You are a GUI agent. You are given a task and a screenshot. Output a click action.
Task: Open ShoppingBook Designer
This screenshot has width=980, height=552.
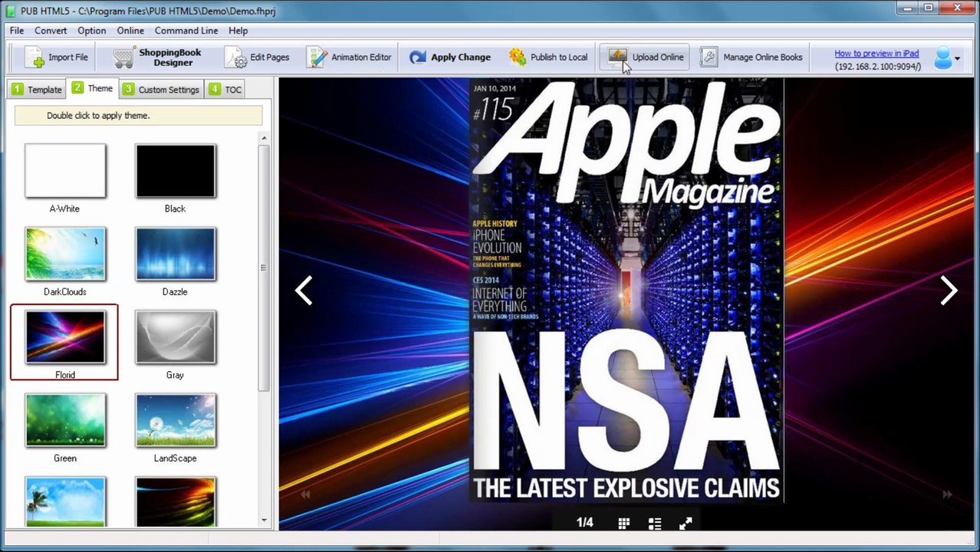[x=157, y=58]
